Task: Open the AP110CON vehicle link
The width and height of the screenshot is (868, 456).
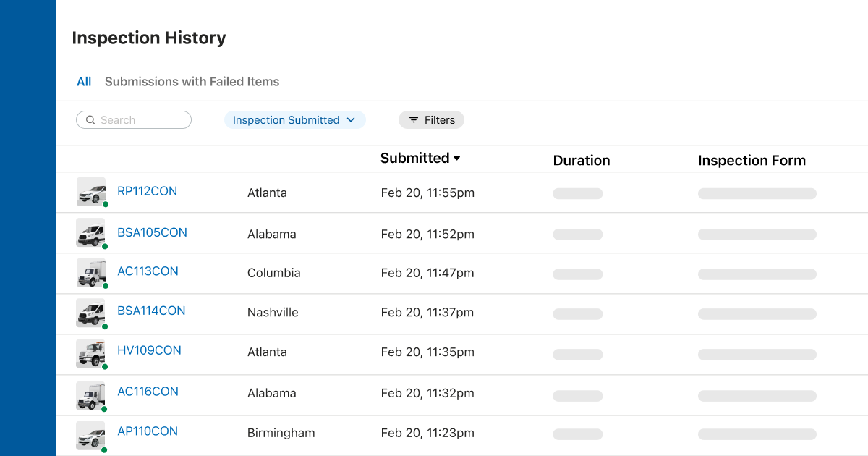Action: point(147,431)
